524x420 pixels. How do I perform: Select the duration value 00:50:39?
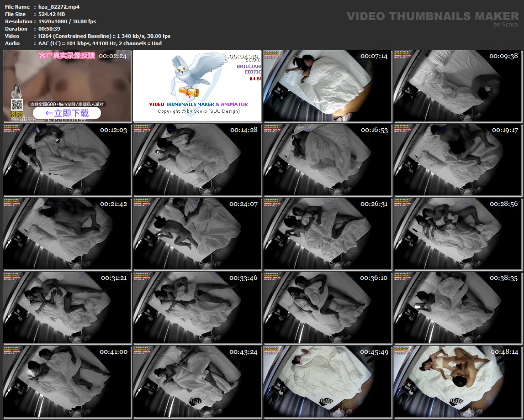point(49,29)
